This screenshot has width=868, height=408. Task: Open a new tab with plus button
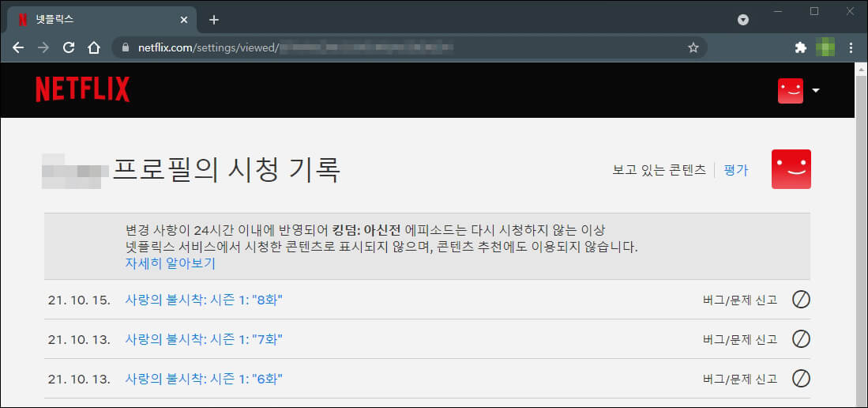(214, 20)
